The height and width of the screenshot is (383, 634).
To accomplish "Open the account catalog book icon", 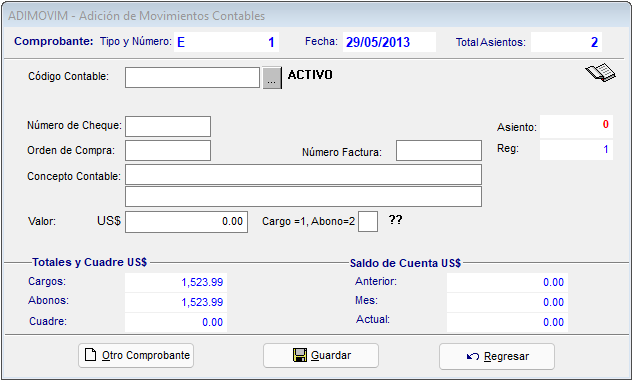I will pyautogui.click(x=600, y=73).
